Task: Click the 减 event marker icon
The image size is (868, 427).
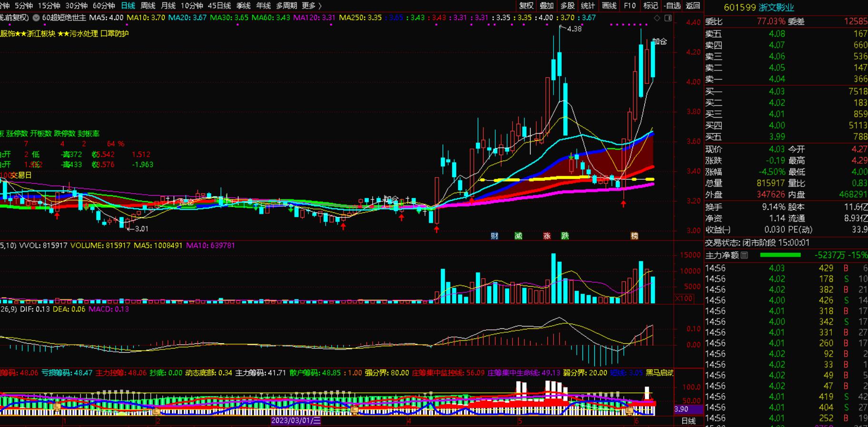Action: coord(518,236)
